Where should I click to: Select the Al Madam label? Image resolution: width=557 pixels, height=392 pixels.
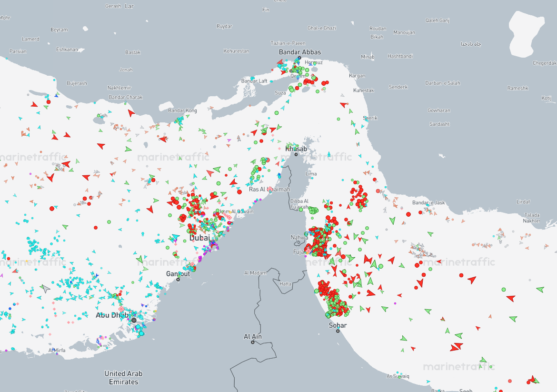[255, 273]
